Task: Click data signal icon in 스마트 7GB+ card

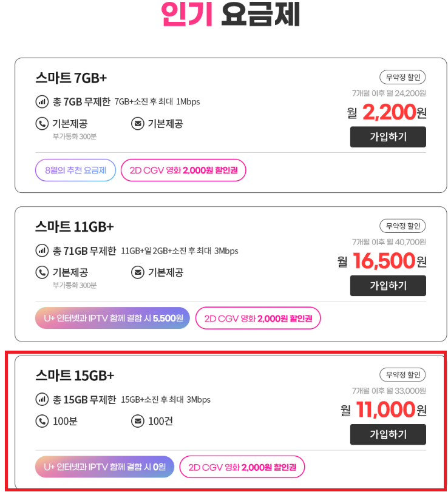Action: click(x=42, y=101)
